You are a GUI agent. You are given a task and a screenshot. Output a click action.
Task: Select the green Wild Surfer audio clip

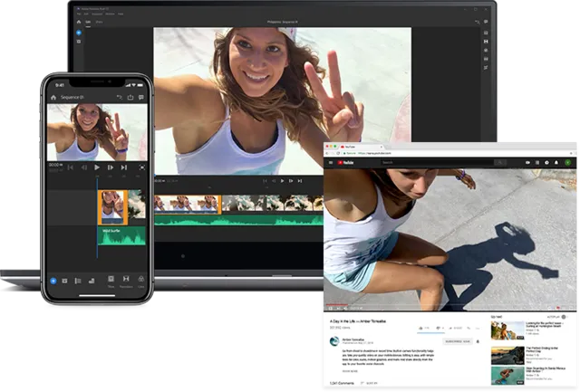pyautogui.click(x=121, y=235)
